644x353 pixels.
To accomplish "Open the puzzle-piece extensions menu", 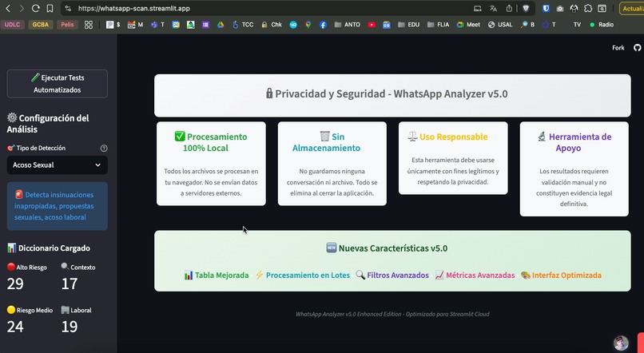I will (x=588, y=8).
